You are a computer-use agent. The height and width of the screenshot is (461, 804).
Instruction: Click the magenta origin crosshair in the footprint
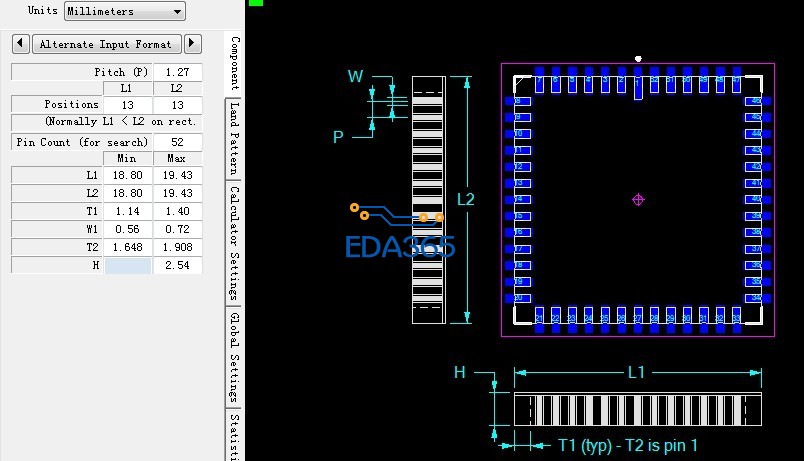[x=638, y=199]
